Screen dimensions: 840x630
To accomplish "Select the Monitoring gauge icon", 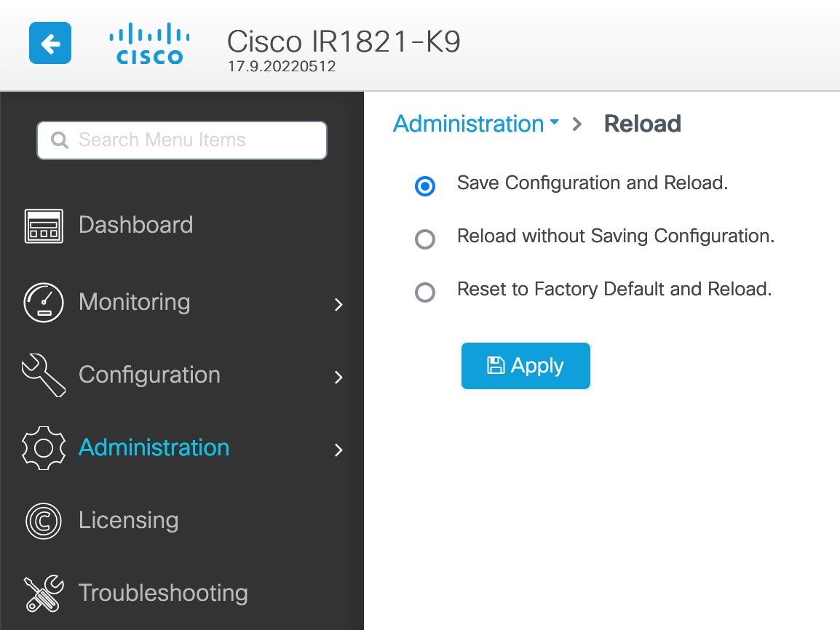I will click(x=44, y=303).
